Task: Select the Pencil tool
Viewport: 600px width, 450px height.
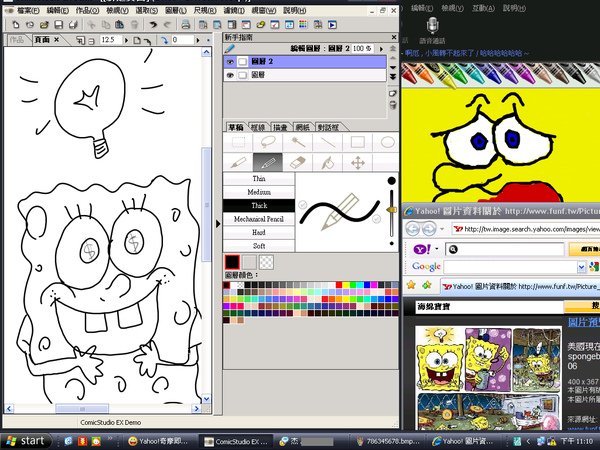Action: pyautogui.click(x=268, y=163)
